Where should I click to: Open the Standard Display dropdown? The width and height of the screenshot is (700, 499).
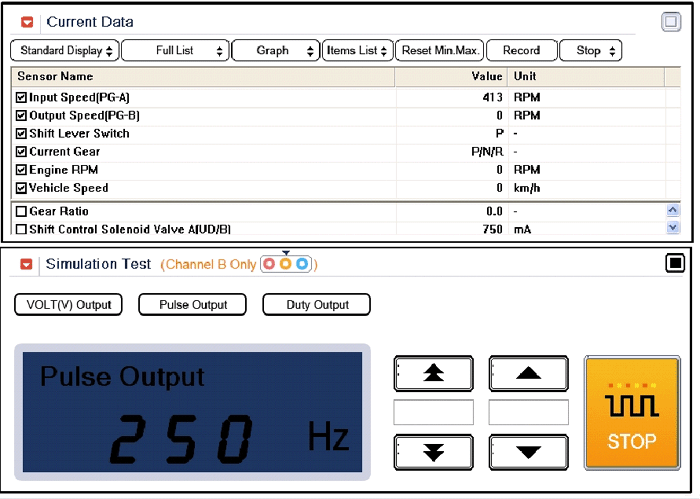pos(65,50)
